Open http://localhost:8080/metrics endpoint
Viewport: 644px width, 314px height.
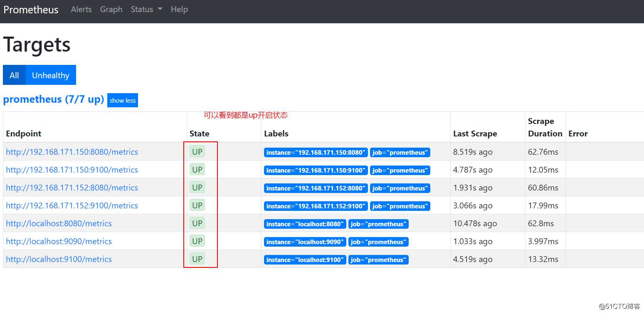pyautogui.click(x=59, y=223)
